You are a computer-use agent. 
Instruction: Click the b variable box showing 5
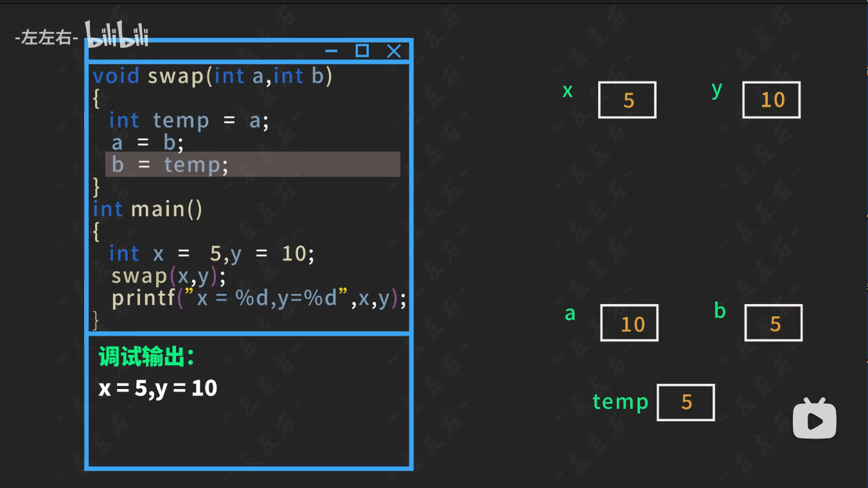(x=773, y=323)
